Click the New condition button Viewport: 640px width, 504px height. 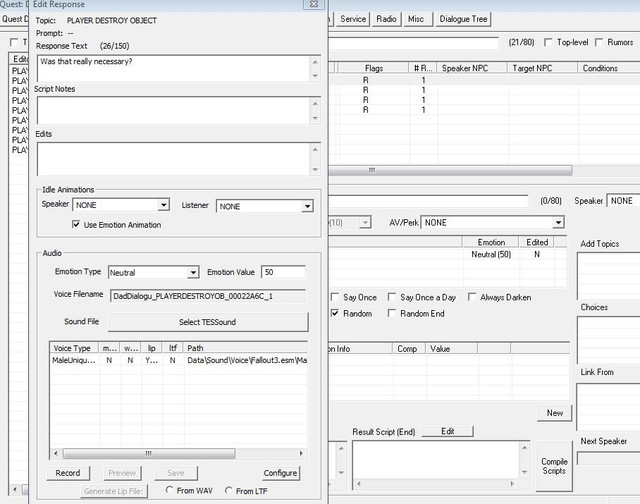coord(555,413)
